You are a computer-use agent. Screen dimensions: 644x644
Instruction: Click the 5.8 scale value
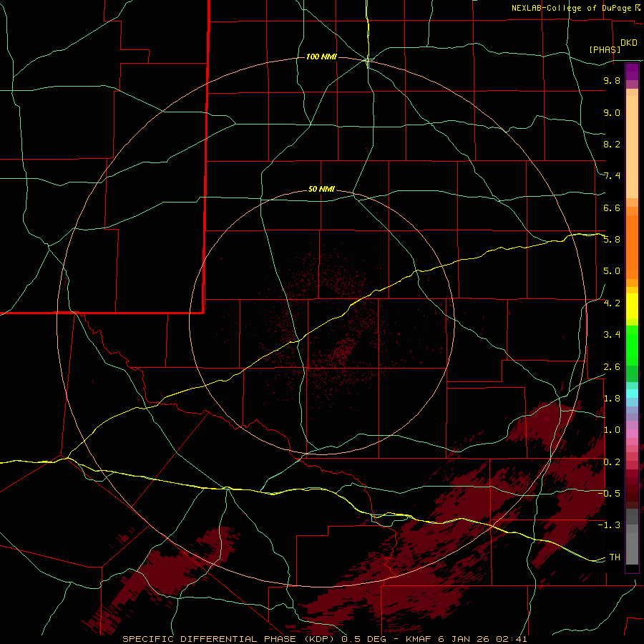(x=612, y=240)
